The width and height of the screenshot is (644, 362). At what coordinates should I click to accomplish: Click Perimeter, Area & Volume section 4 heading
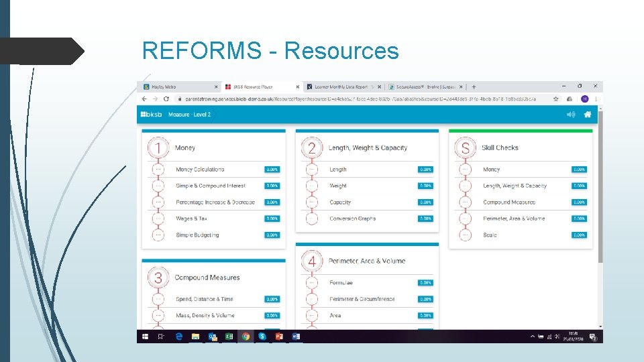point(367,261)
